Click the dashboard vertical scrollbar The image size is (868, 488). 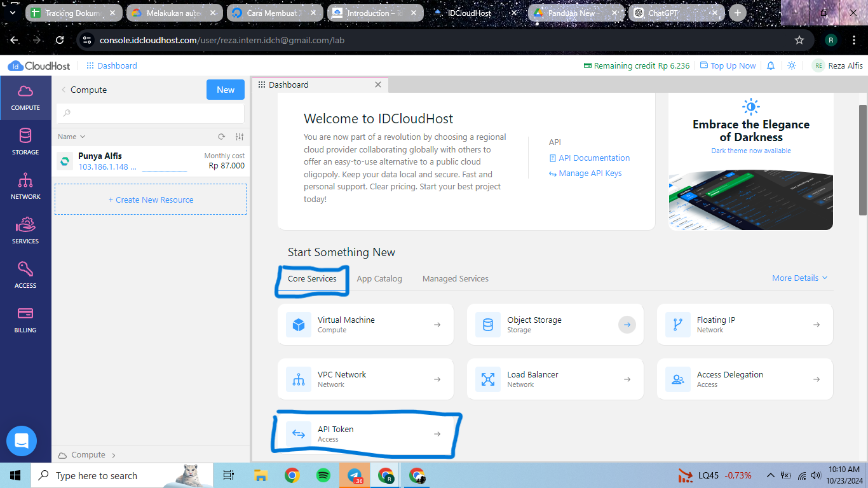(863, 159)
